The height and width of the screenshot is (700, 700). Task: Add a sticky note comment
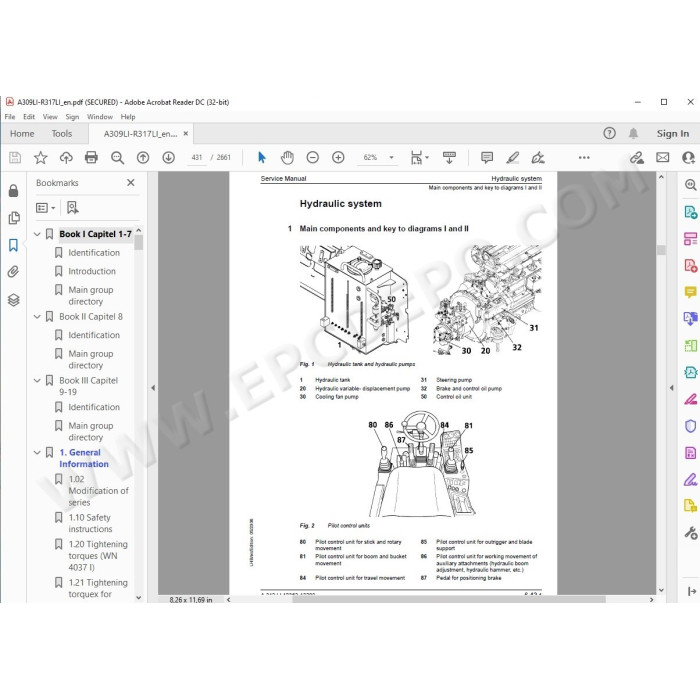tap(487, 158)
